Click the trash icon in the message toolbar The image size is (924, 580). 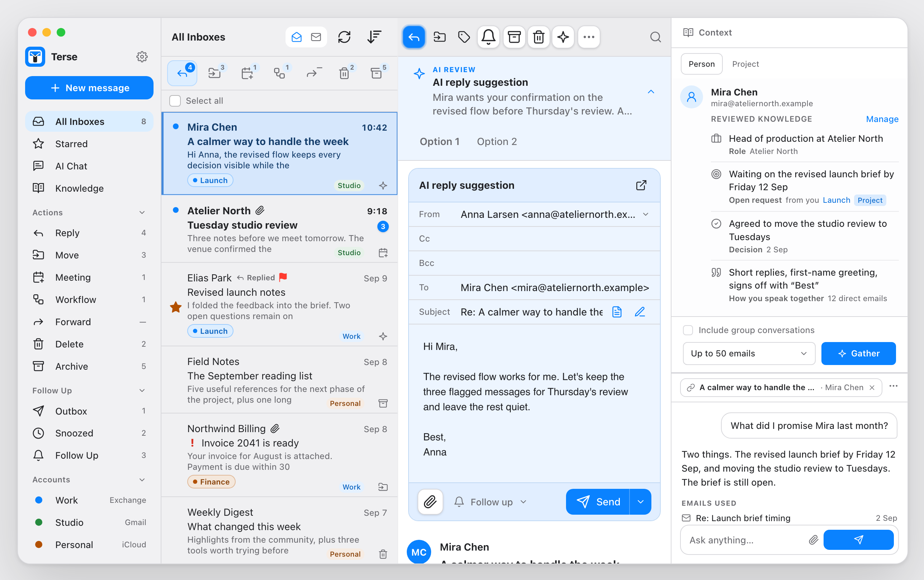[538, 37]
